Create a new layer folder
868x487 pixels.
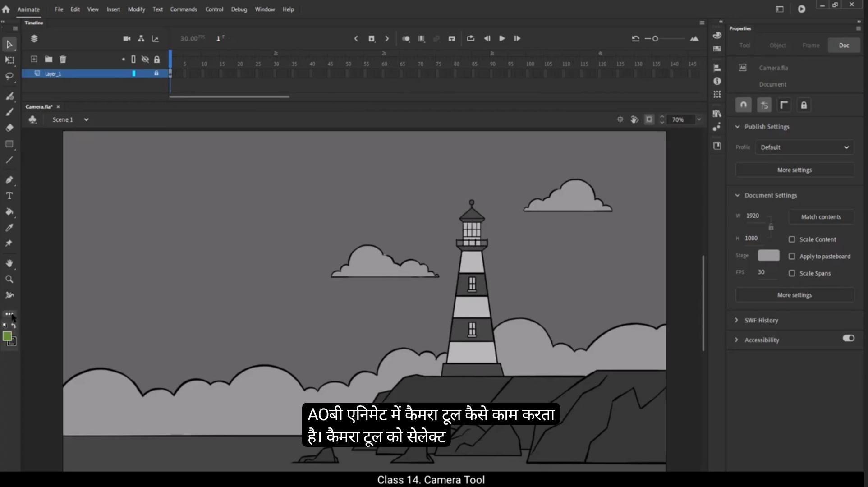(x=48, y=59)
